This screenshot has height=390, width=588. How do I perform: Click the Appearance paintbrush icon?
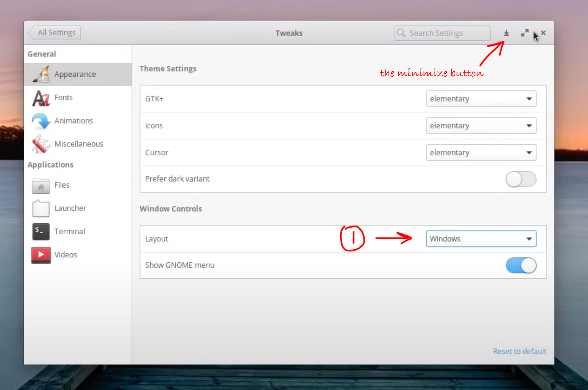point(41,74)
